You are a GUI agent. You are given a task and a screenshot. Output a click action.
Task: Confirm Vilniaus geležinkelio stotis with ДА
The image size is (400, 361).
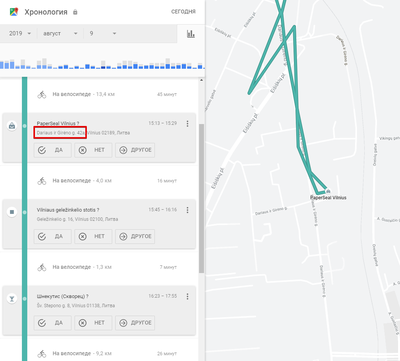(52, 236)
